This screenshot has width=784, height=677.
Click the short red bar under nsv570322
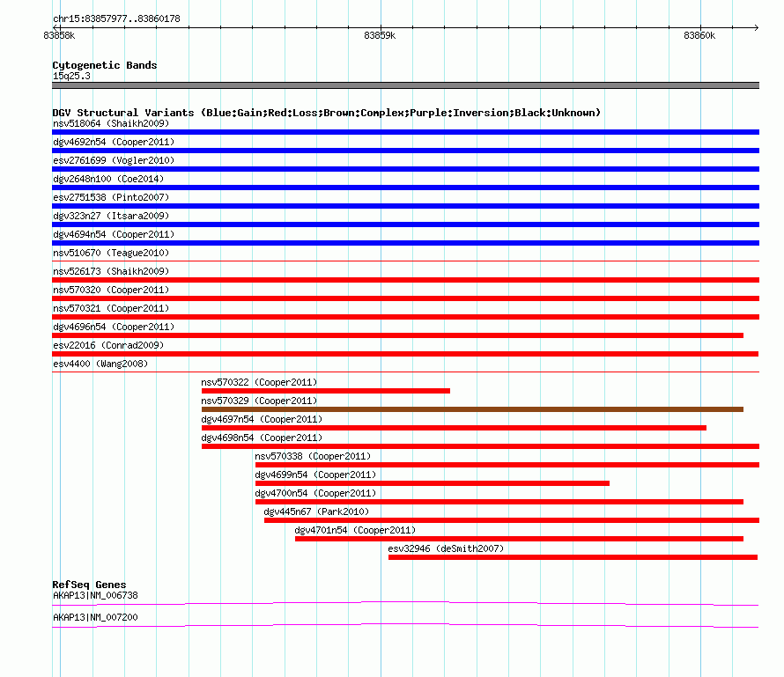click(x=326, y=391)
